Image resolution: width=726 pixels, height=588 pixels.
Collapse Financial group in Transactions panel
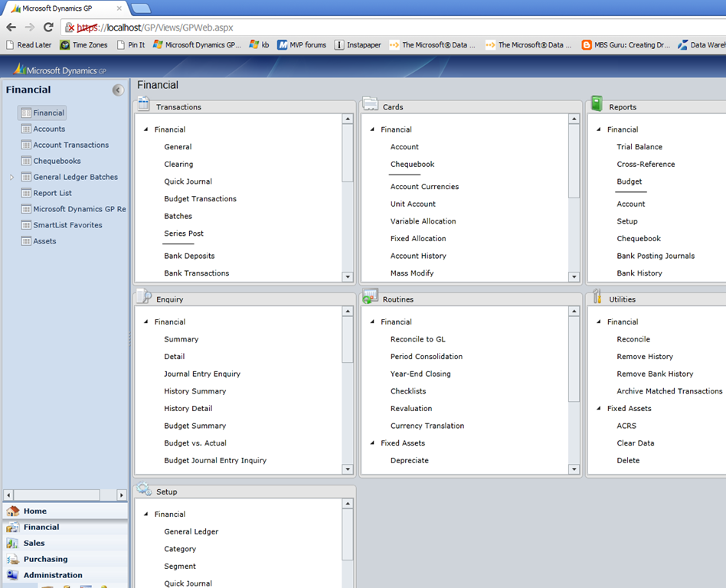(x=146, y=129)
